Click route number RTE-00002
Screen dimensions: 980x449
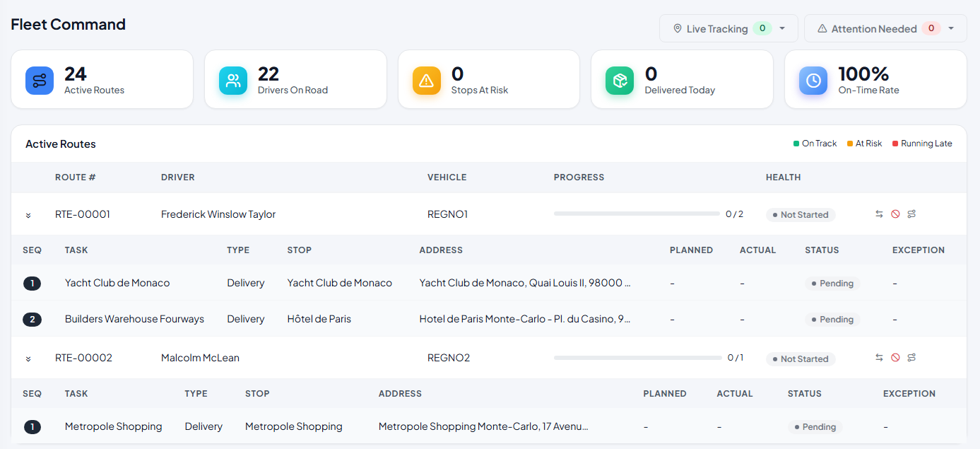pos(83,358)
